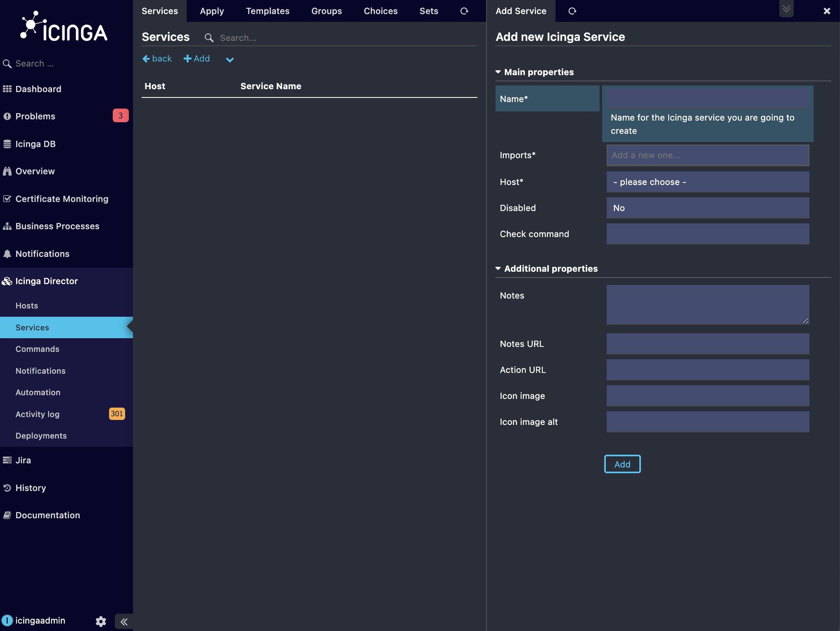Screen dimensions: 840x631
Task: Focus the Action URL field
Action: tap(708, 370)
